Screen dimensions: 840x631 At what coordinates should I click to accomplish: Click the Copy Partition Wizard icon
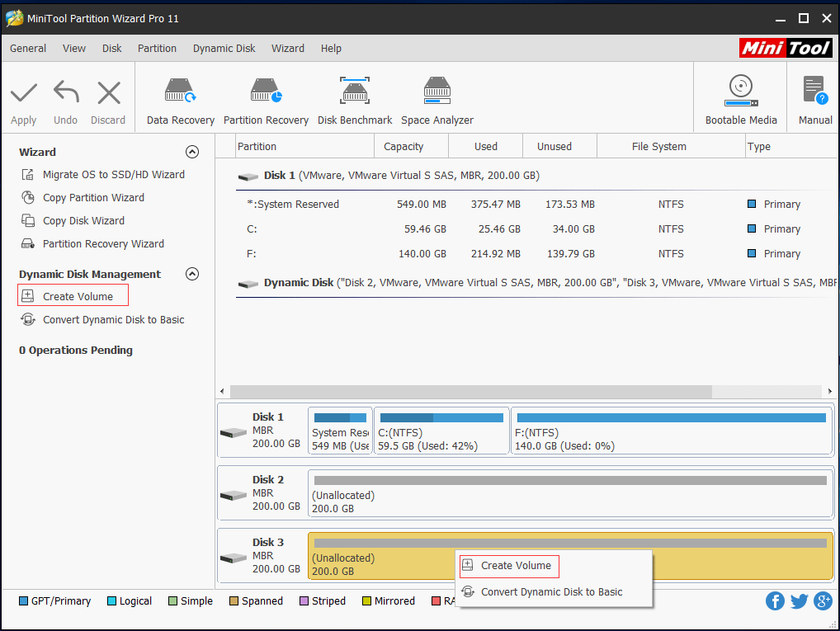(28, 198)
